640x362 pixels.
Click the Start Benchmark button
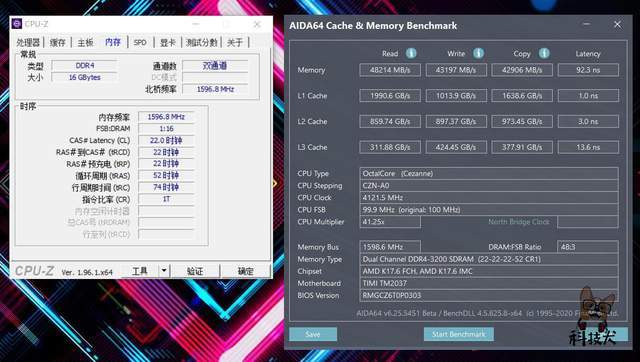click(x=459, y=334)
